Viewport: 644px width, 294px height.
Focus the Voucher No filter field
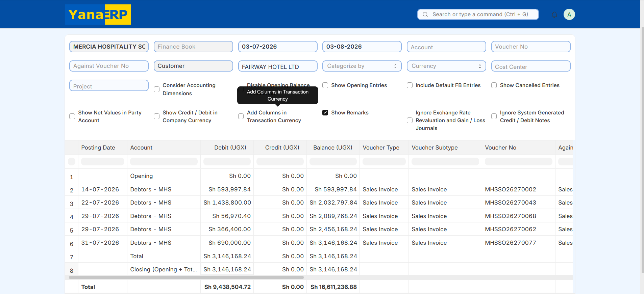coord(531,47)
